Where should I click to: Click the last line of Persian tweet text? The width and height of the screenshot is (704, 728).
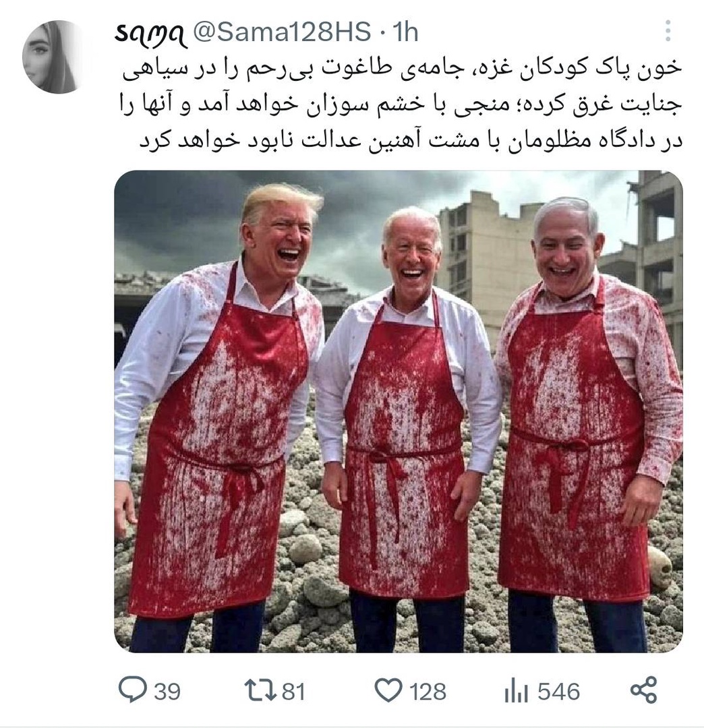click(x=411, y=141)
